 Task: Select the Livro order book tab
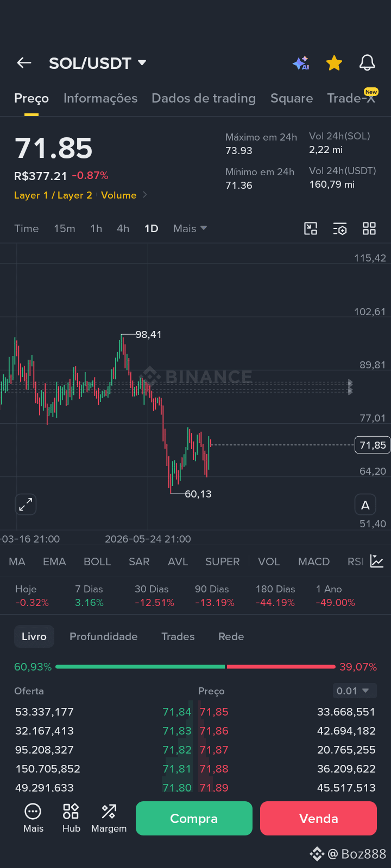pos(34,636)
